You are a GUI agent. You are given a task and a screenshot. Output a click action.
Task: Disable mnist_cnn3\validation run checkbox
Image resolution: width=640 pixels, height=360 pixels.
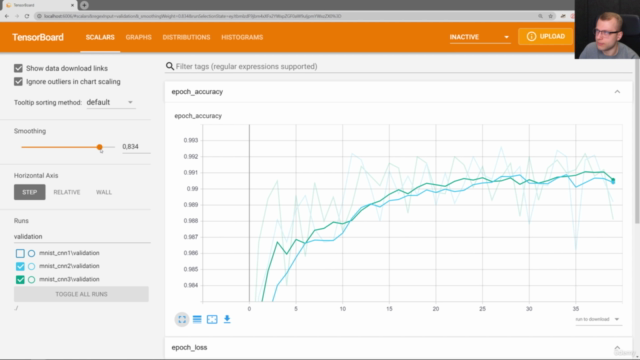pos(20,280)
